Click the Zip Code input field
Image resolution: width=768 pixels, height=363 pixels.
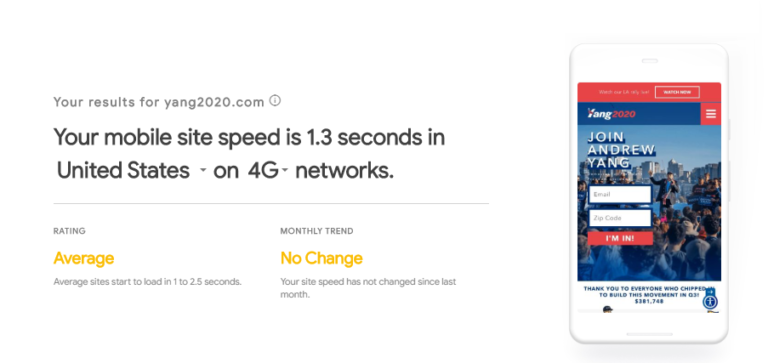coord(620,218)
